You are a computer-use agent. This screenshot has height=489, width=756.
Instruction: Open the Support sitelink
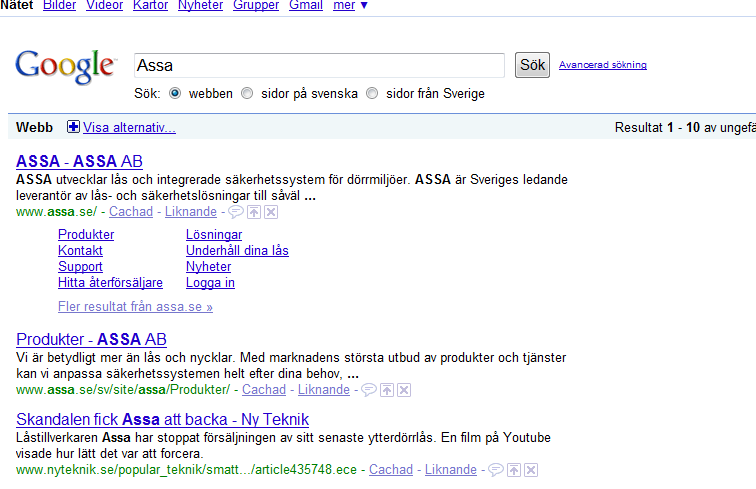click(x=80, y=266)
